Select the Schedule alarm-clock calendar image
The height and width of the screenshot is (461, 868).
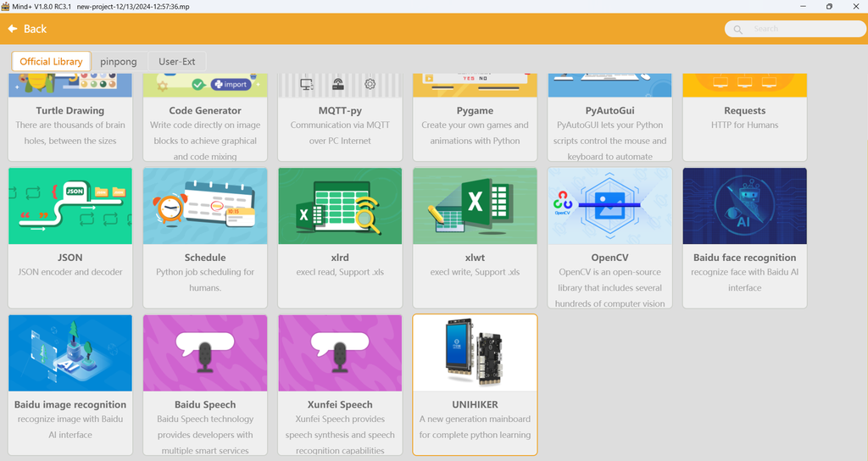[205, 206]
